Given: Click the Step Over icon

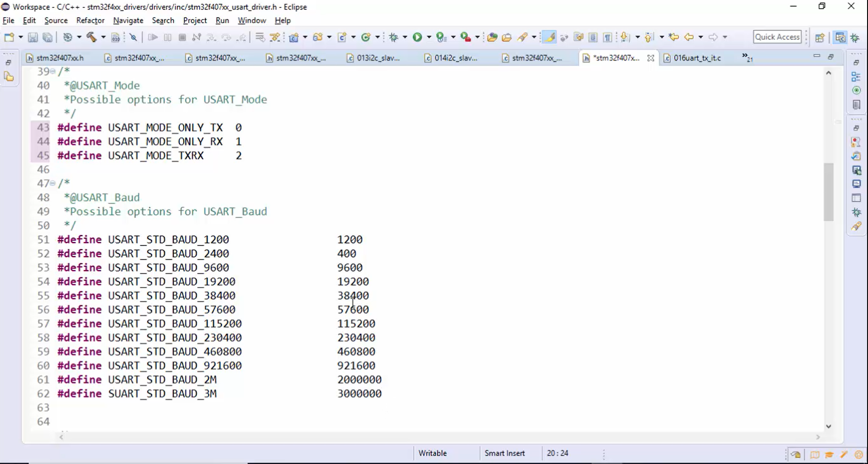Looking at the screenshot, I should coord(226,37).
